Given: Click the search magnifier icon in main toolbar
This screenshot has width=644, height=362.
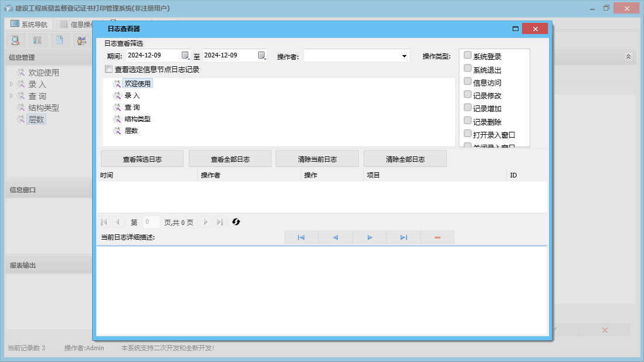Looking at the screenshot, I should [15, 40].
